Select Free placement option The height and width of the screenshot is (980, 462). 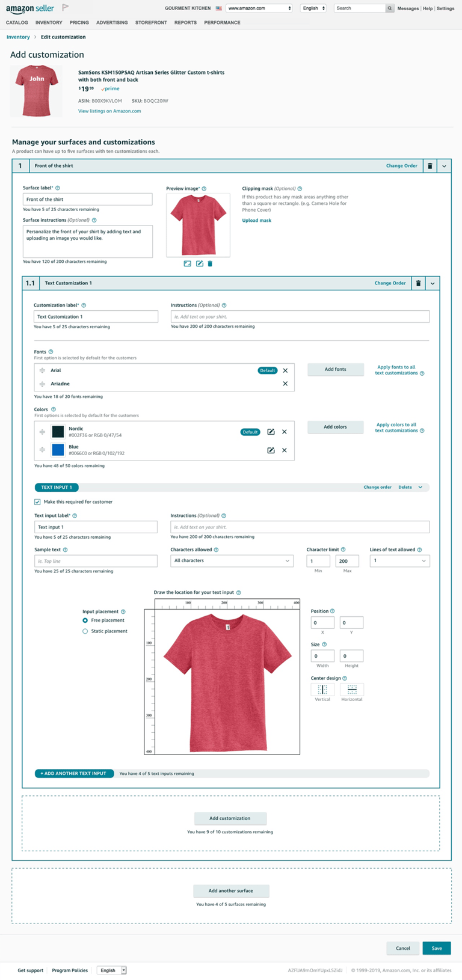85,620
